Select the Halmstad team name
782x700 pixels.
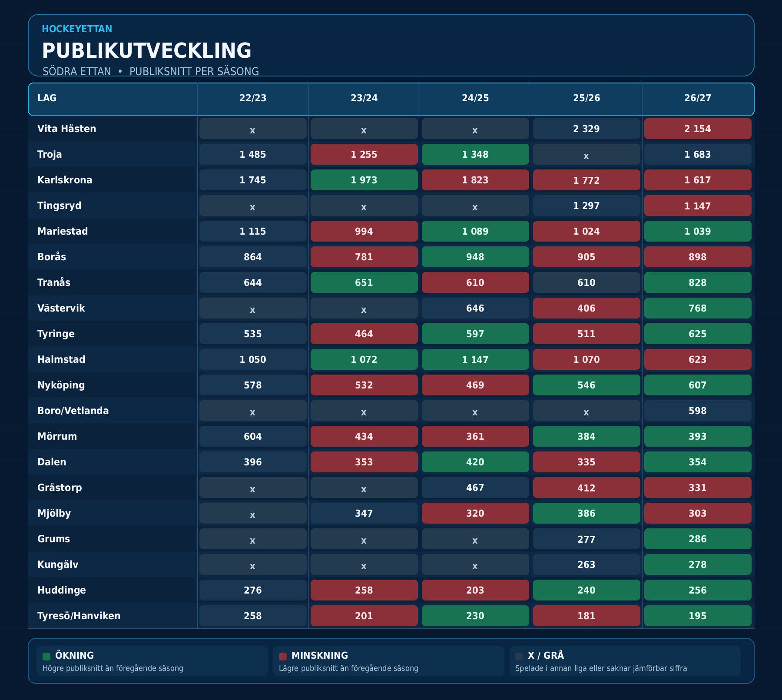click(61, 359)
